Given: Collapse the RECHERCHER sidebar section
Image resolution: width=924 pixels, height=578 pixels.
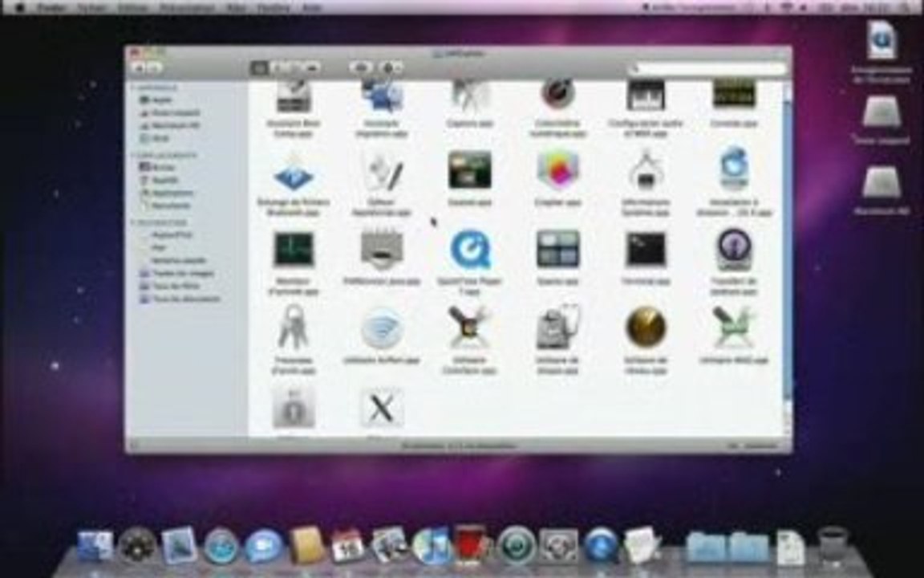Looking at the screenshot, I should tap(134, 222).
